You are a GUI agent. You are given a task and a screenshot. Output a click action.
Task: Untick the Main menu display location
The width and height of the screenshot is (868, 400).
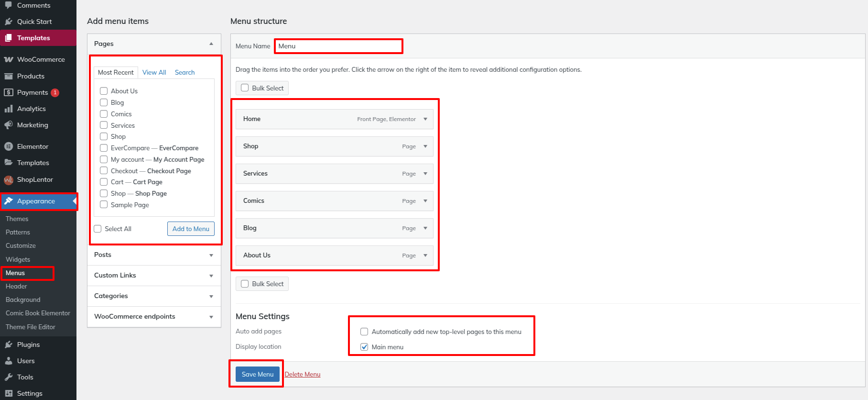point(364,347)
